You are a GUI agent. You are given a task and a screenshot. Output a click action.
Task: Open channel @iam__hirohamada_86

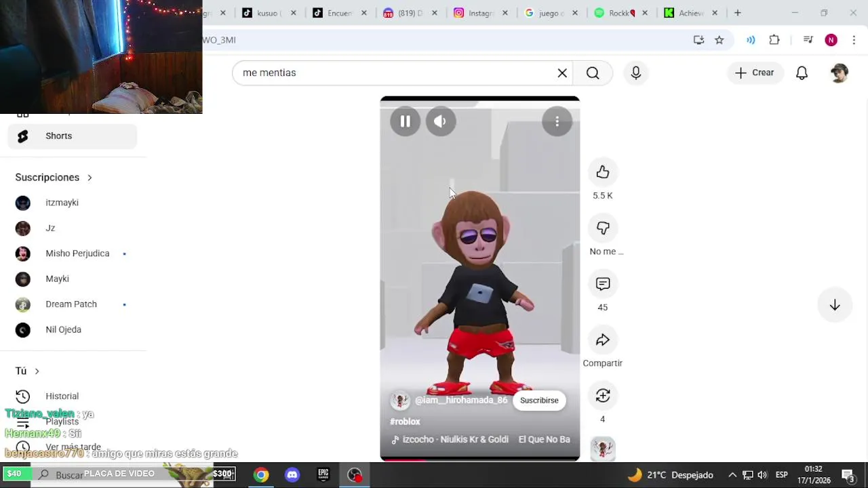461,401
